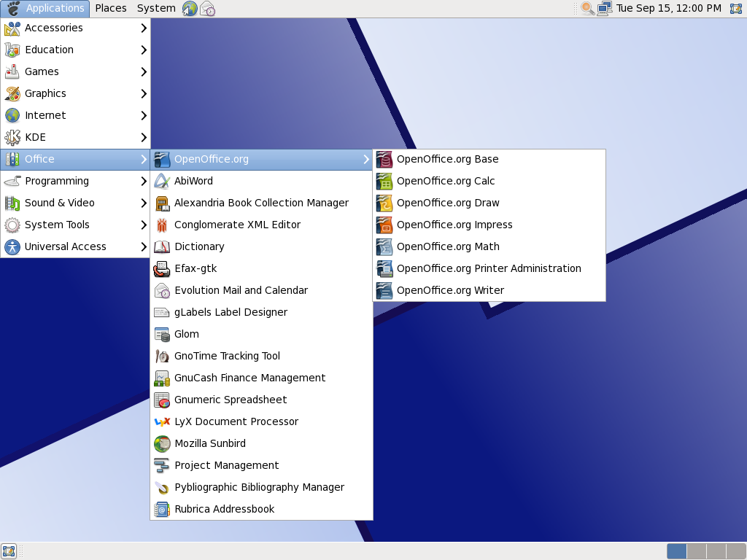Image resolution: width=747 pixels, height=560 pixels.
Task: Click the clock showing Tue Sep 15
Action: coord(669,9)
